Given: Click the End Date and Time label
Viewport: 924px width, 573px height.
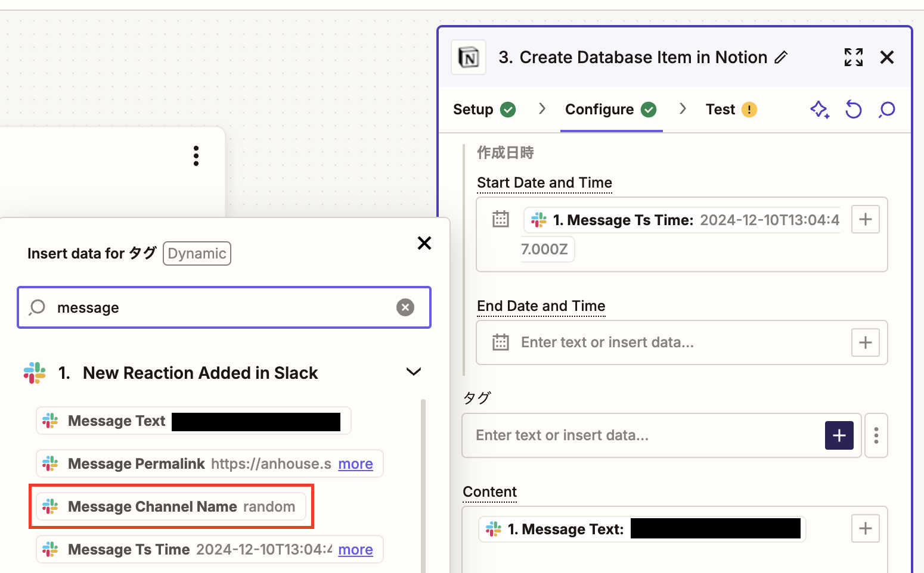Looking at the screenshot, I should click(541, 306).
